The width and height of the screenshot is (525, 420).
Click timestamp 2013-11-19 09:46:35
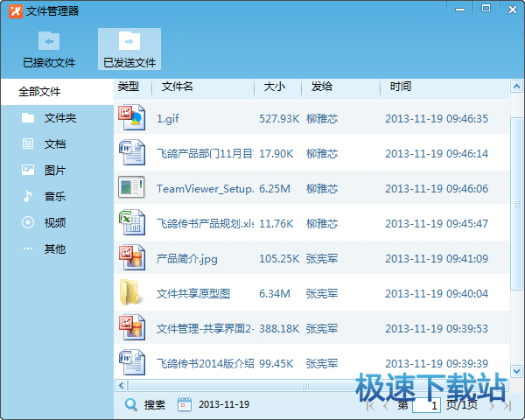click(437, 119)
